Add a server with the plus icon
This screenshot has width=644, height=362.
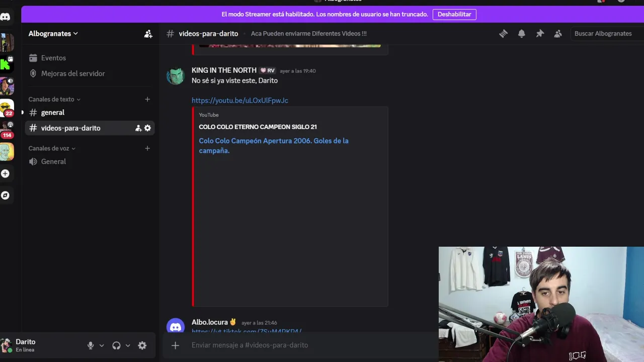click(5, 173)
